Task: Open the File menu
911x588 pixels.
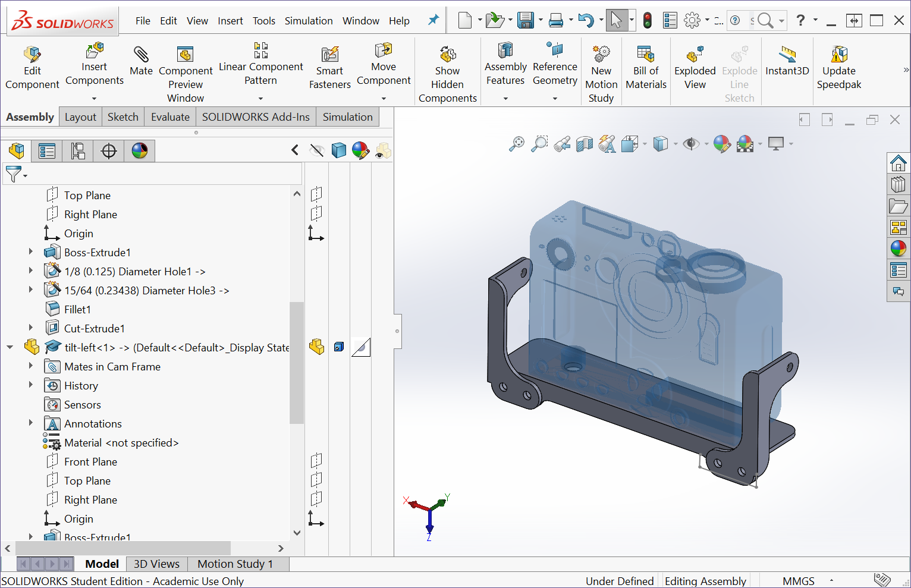Action: coord(143,21)
